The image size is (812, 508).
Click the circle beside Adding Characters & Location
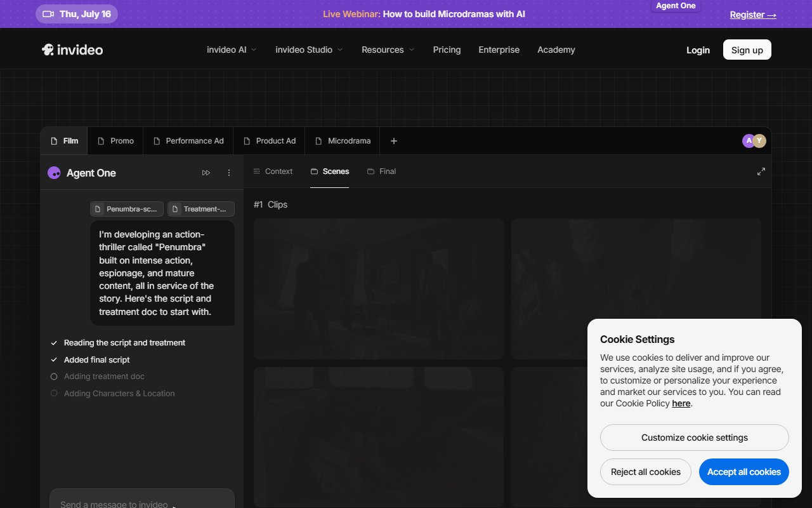[x=54, y=394]
